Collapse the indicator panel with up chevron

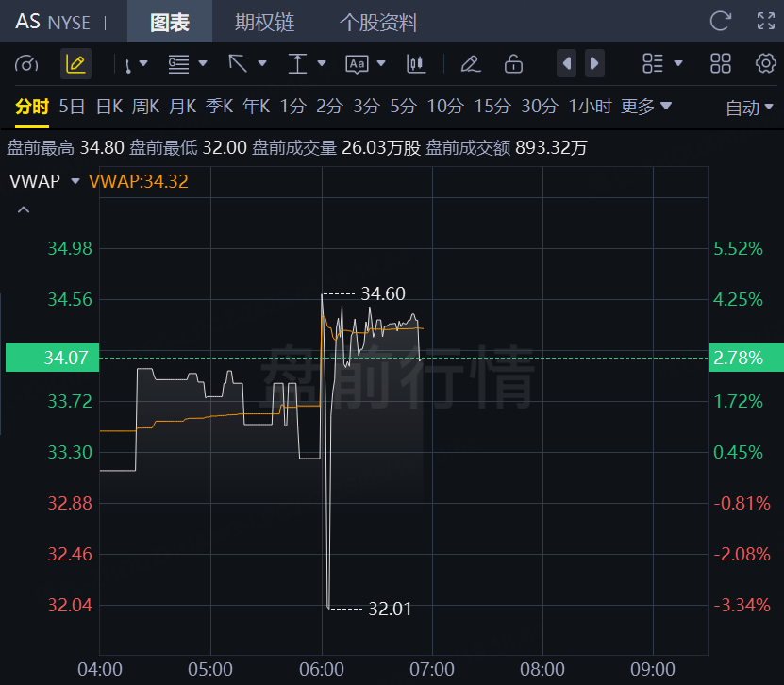[x=24, y=210]
